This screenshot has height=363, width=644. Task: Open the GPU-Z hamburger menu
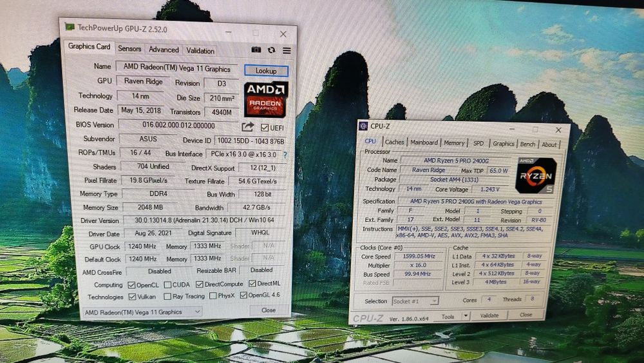(x=287, y=50)
